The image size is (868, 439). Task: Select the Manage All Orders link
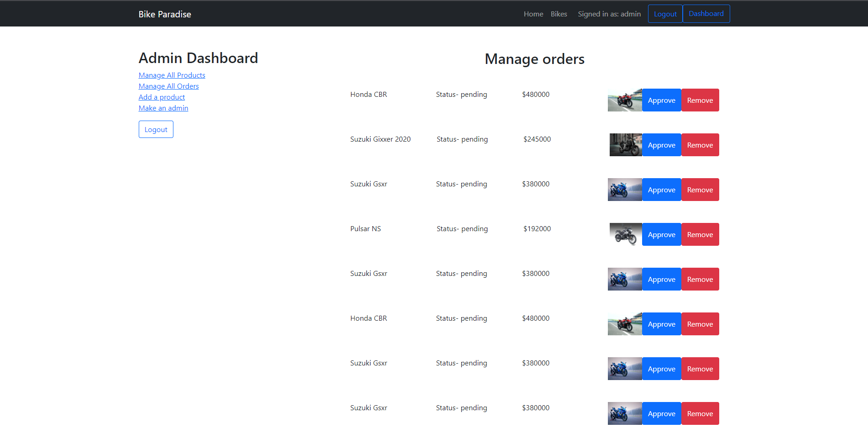[x=168, y=86]
